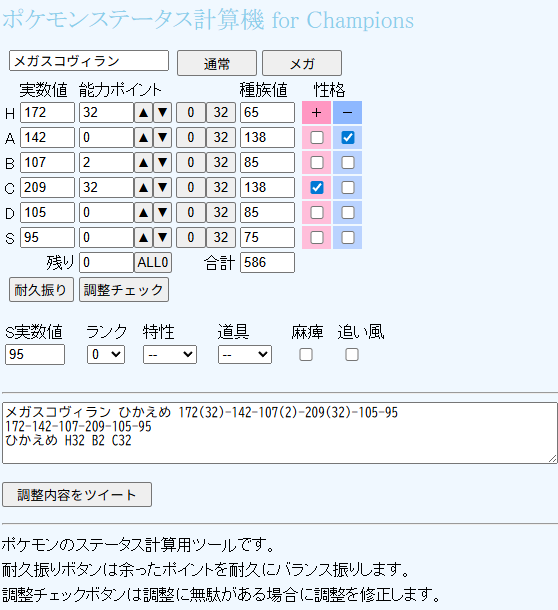The width and height of the screenshot is (558, 610).
Task: Set H ability points to 0
Action: coord(191,112)
